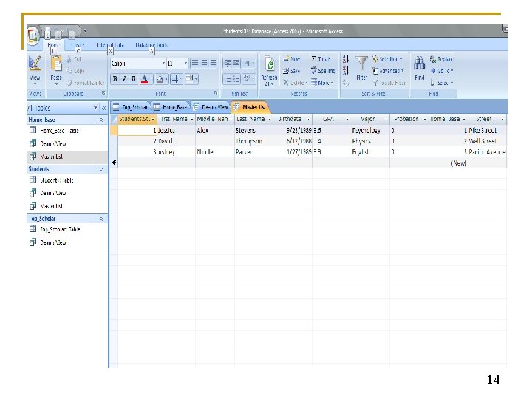532x399 pixels.
Task: Open the font size 11 dropdown
Action: coord(185,63)
